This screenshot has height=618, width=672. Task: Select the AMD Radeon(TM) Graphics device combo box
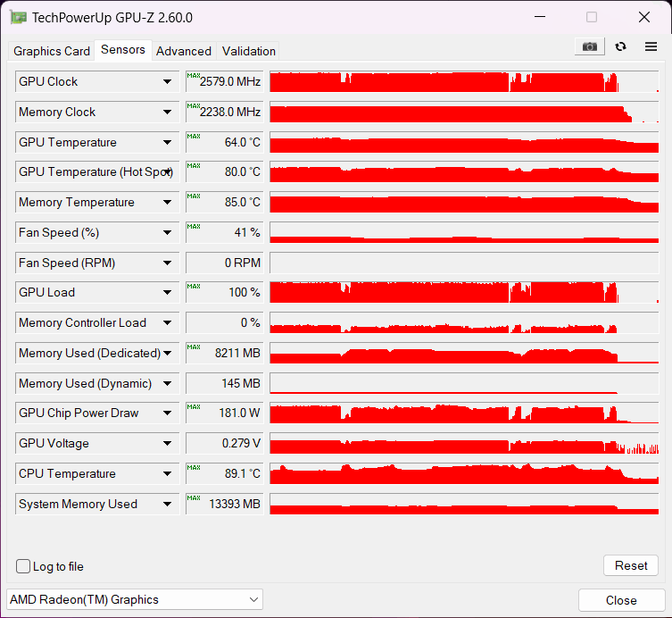point(135,599)
